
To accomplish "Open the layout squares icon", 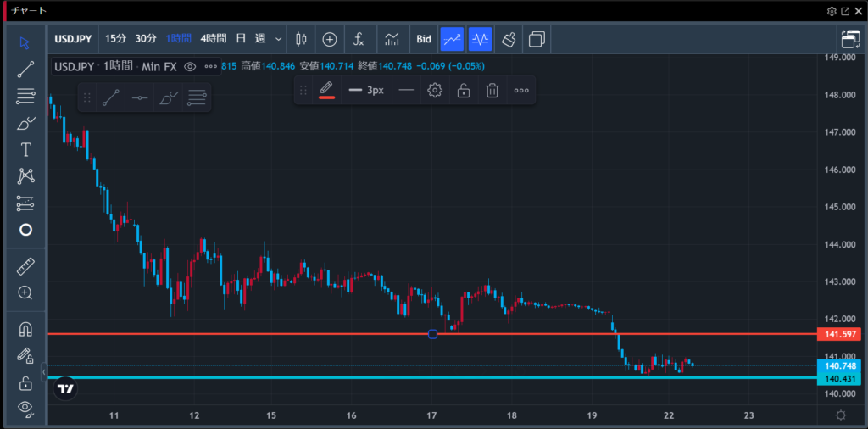I will 537,39.
